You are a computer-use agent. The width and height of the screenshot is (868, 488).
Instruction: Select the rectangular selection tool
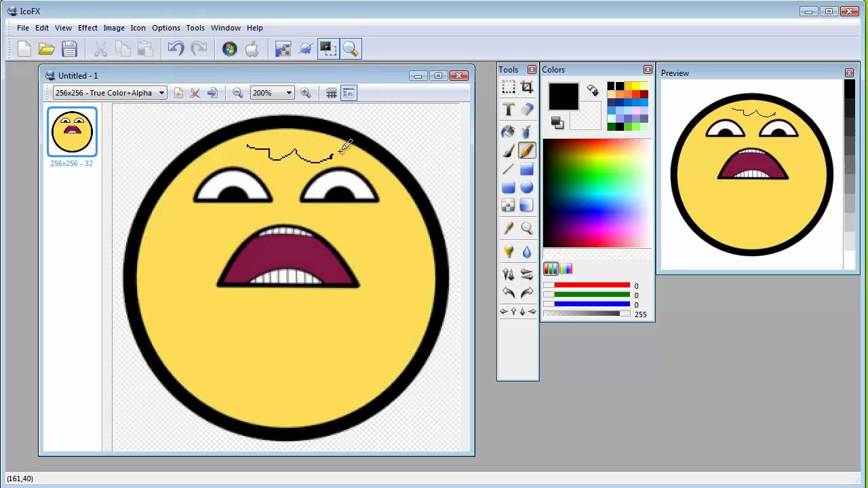508,87
